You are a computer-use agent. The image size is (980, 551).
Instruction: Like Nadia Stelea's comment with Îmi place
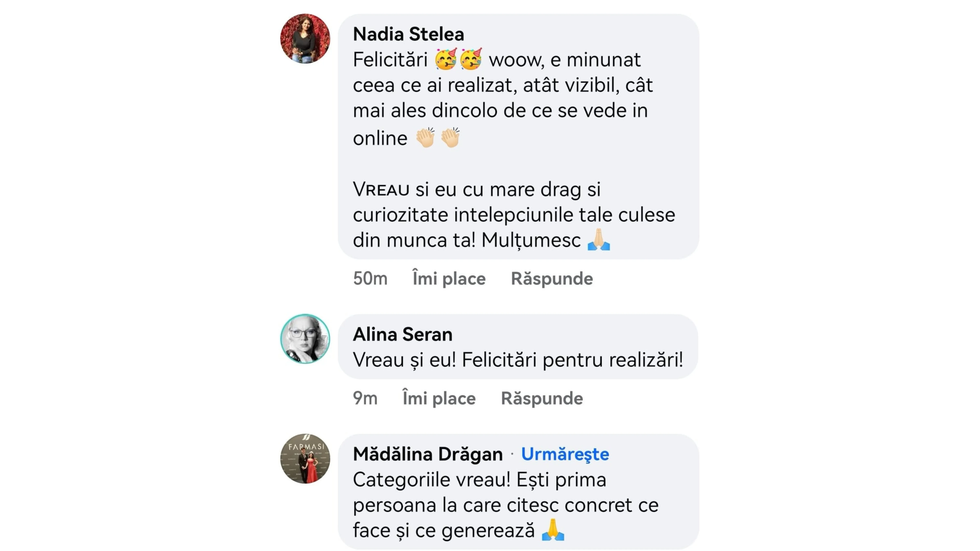click(449, 278)
